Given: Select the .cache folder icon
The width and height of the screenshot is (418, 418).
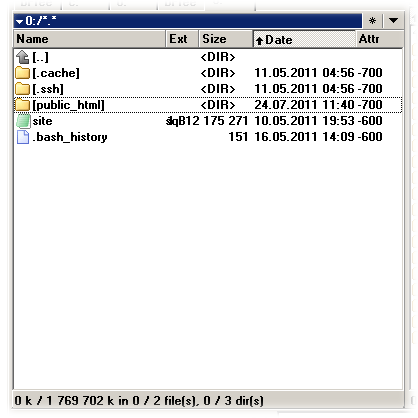Looking at the screenshot, I should point(23,73).
